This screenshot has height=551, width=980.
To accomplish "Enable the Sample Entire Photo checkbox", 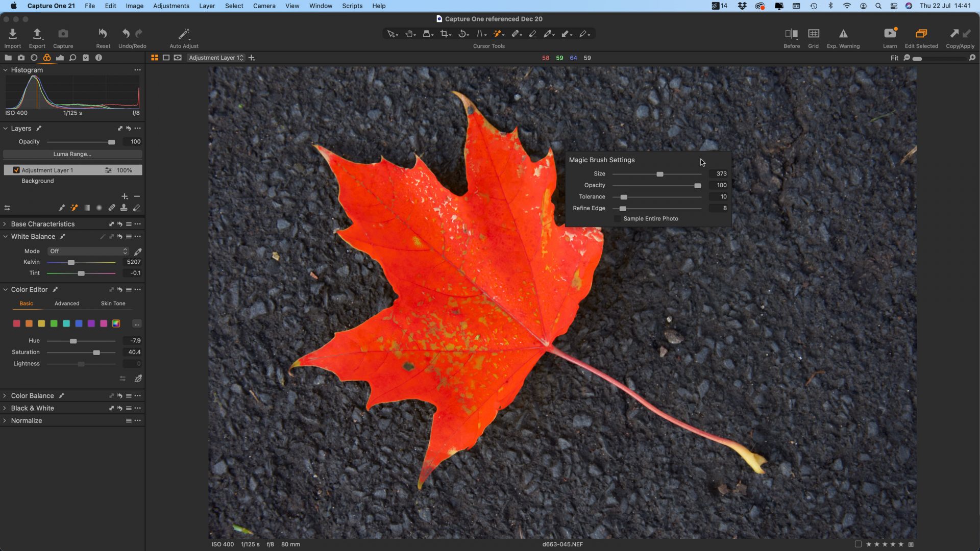I will point(617,218).
